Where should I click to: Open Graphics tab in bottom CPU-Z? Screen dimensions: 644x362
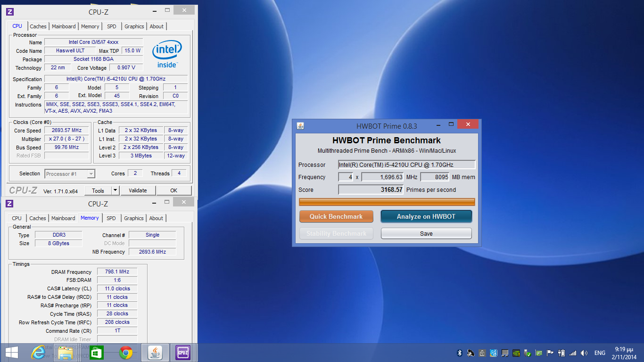click(134, 218)
